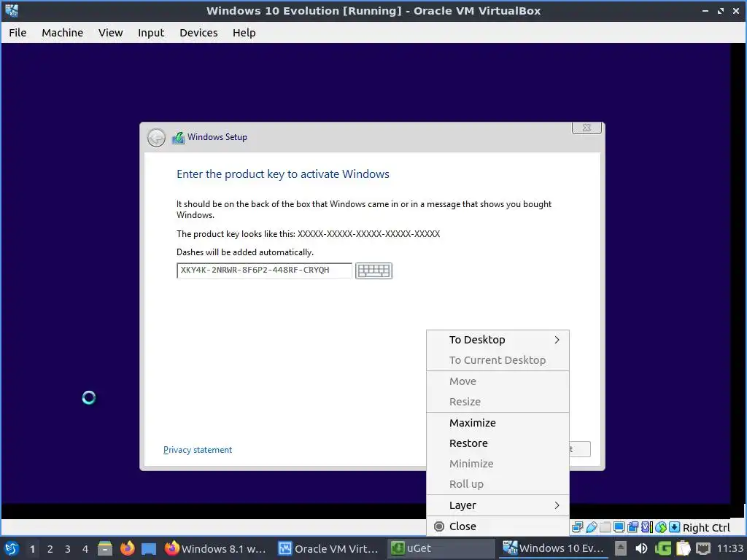The height and width of the screenshot is (560, 747).
Task: Click the green uGet tray icon
Action: pos(662,548)
